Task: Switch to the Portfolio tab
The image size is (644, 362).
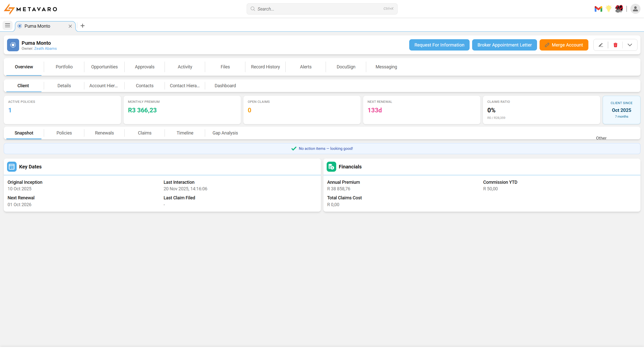Action: click(64, 67)
